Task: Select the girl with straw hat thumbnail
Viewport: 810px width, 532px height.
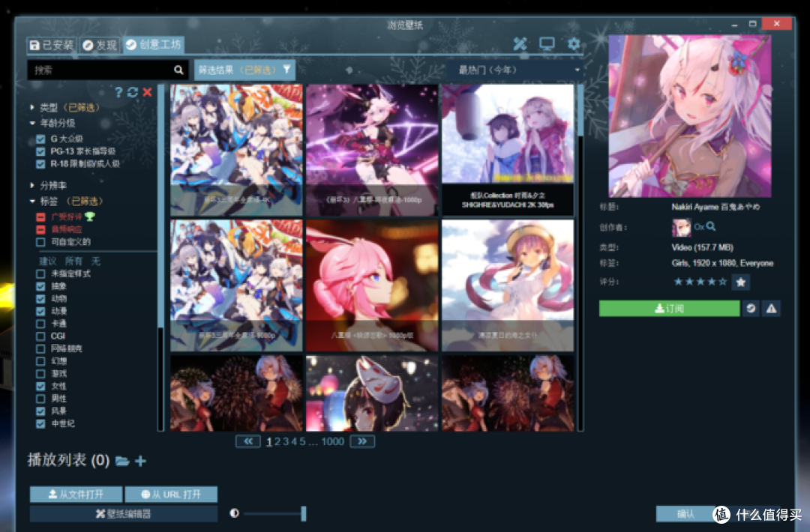Action: click(507, 285)
